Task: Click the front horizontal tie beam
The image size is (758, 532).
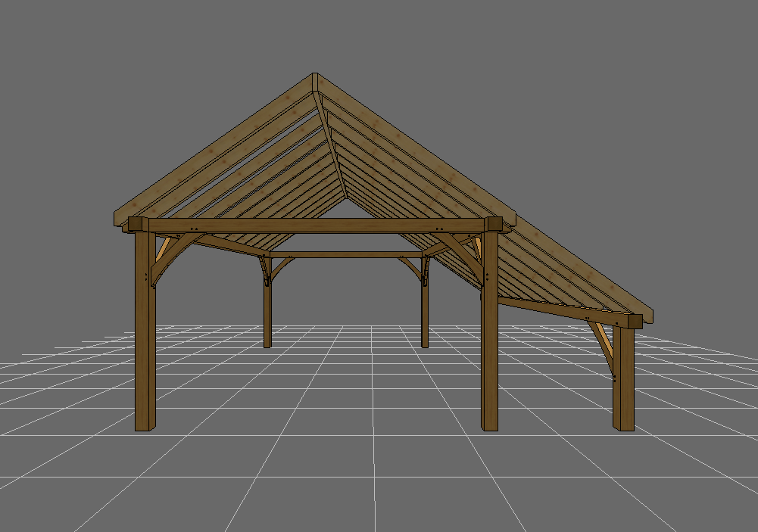Action: [x=318, y=226]
